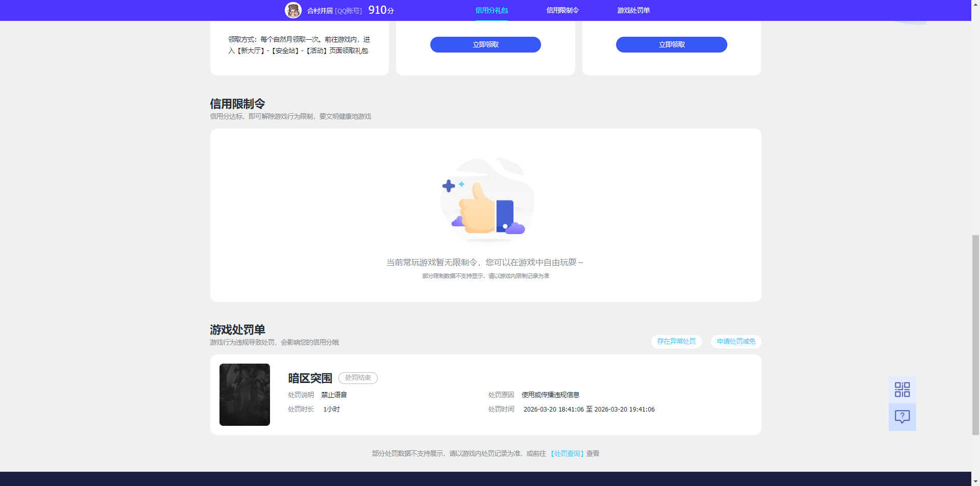Click the 910分 credit score
The width and height of the screenshot is (980, 486).
(x=381, y=10)
